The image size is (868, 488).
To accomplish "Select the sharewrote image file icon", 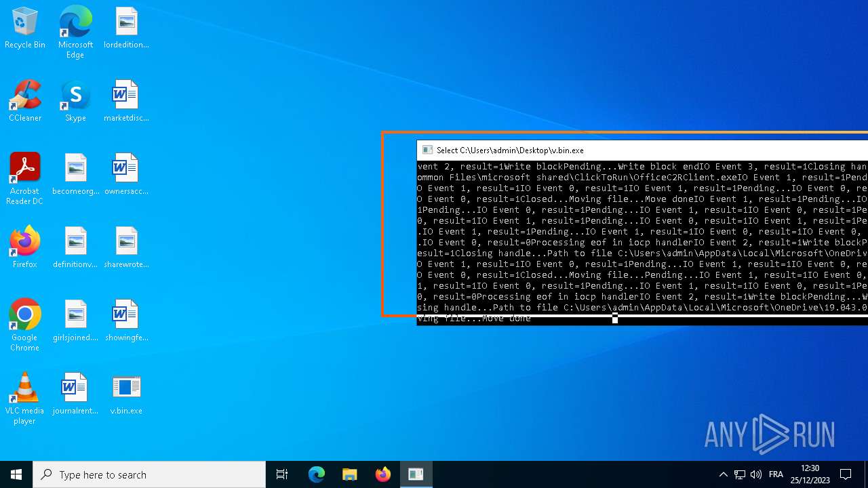I will pyautogui.click(x=126, y=249).
